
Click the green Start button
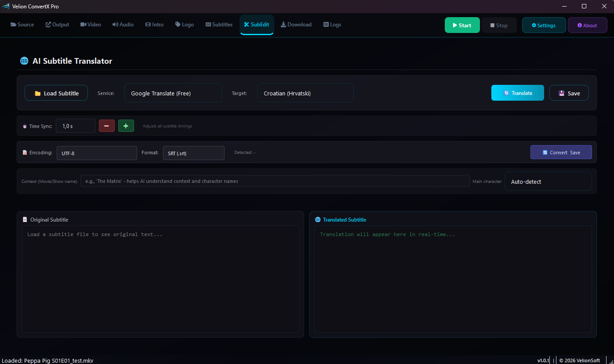point(462,25)
